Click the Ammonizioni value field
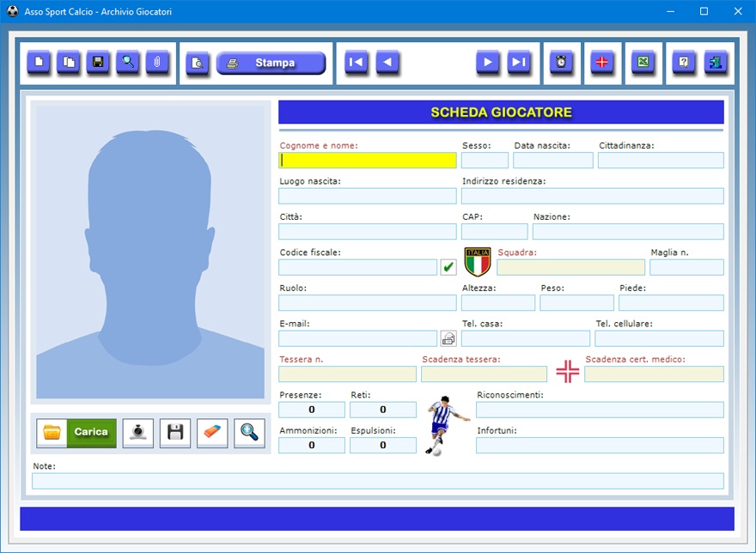Viewport: 756px width, 553px height. [x=312, y=446]
